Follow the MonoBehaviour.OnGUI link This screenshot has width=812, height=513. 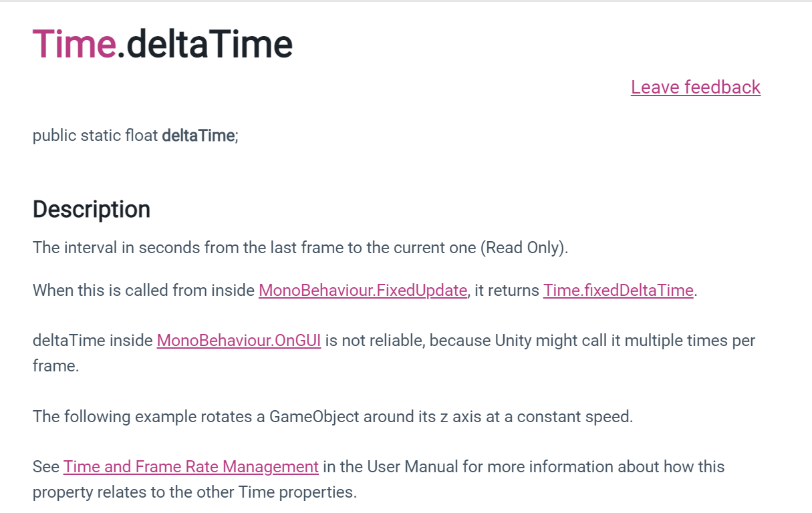[x=239, y=341]
